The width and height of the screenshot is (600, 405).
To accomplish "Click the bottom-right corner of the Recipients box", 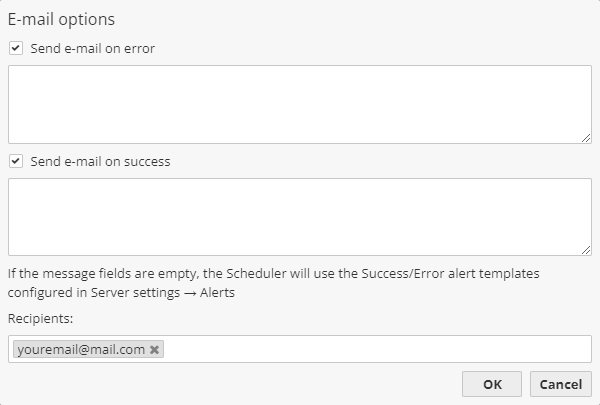I will (x=588, y=359).
